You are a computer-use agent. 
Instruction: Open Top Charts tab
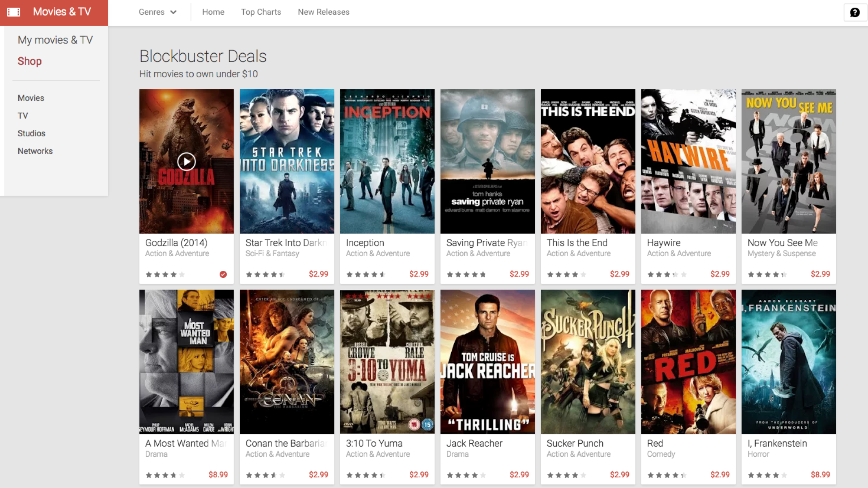tap(261, 12)
